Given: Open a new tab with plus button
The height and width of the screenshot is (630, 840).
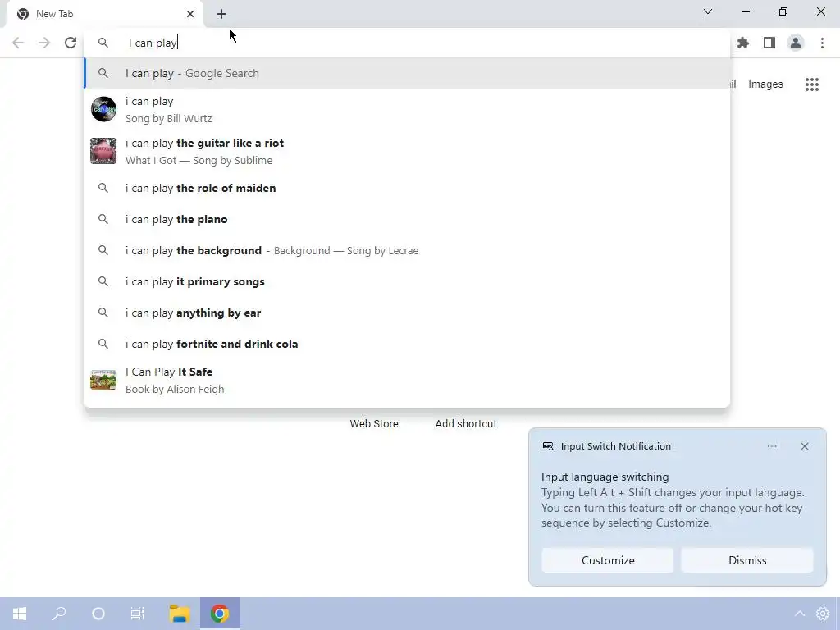Looking at the screenshot, I should (x=221, y=14).
